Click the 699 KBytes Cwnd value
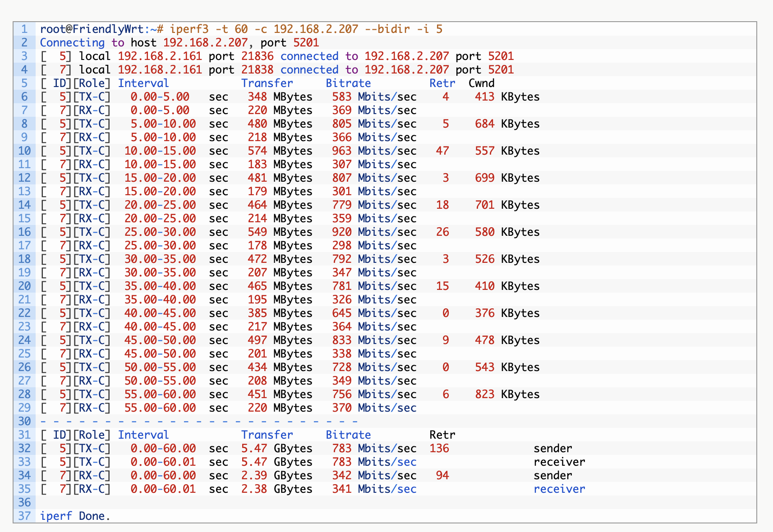Image resolution: width=773 pixels, height=532 pixels. click(507, 178)
